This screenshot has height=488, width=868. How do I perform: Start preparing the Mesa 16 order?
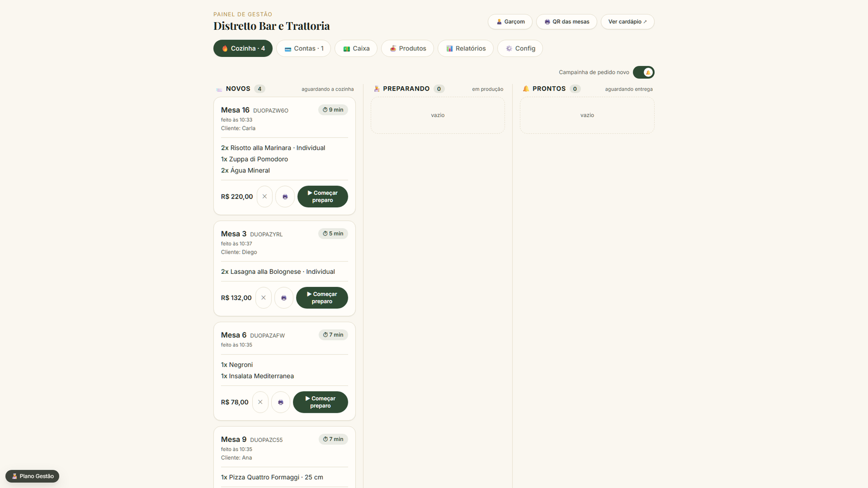[323, 196]
